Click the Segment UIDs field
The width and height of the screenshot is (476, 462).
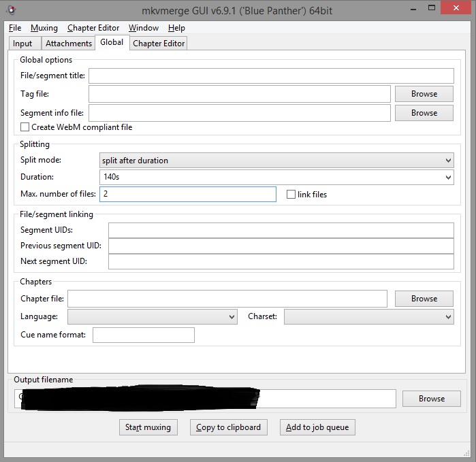pos(281,230)
